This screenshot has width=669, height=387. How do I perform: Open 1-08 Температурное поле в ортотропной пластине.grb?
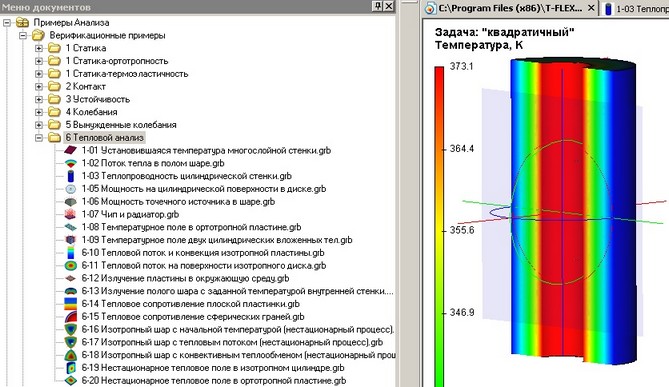[192, 227]
